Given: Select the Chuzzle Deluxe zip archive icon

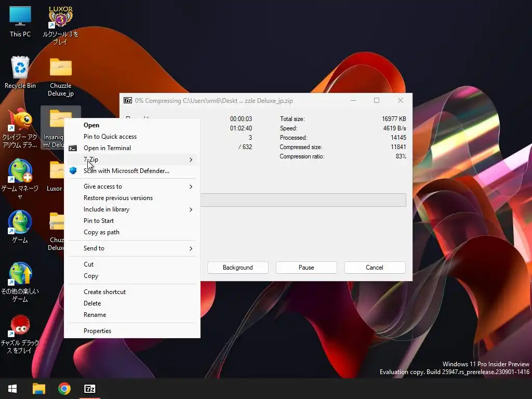Looking at the screenshot, I should pos(56,231).
